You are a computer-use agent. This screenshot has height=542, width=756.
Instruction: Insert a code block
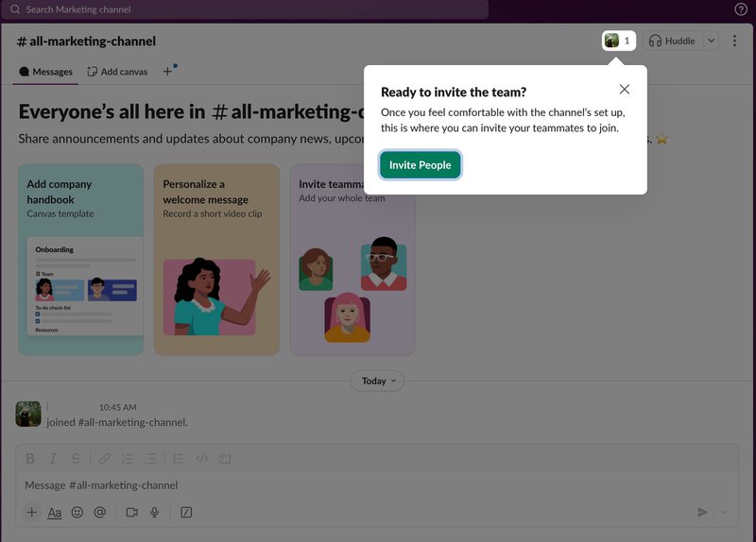tap(225, 459)
